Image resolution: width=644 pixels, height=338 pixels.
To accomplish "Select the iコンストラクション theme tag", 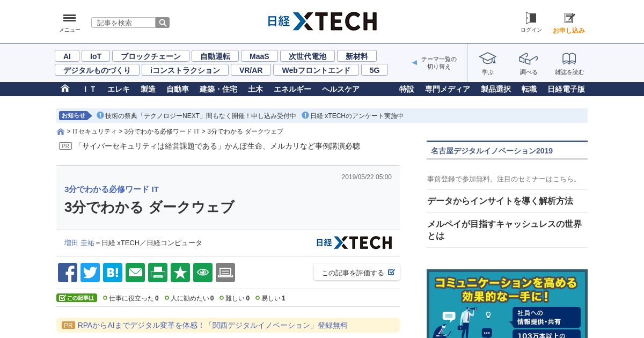I will [185, 70].
